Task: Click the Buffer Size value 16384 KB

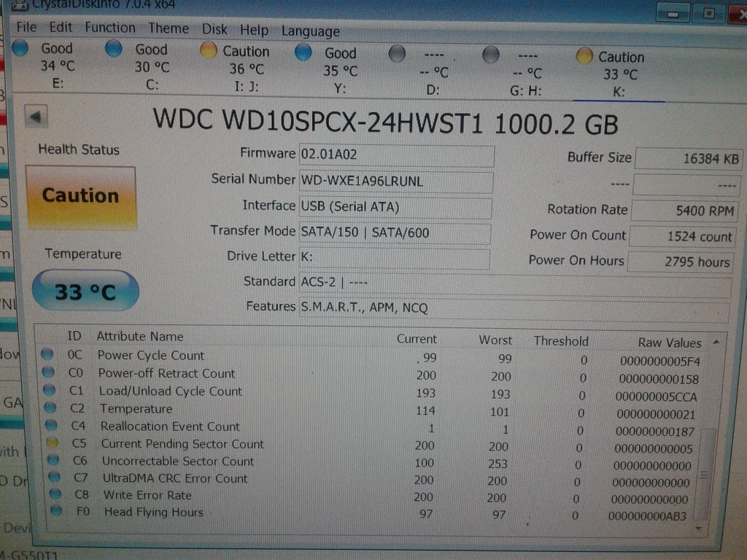Action: tap(689, 158)
